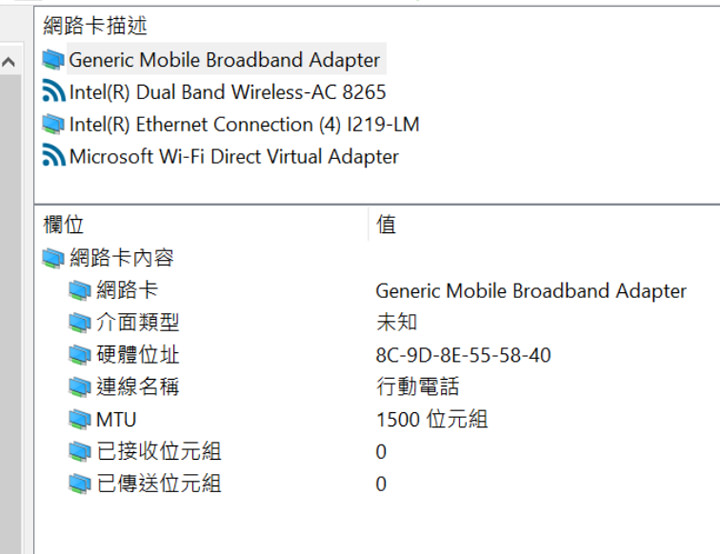
Task: Click the hardware address value 8C-9D-8E-55-58-40
Action: click(463, 355)
